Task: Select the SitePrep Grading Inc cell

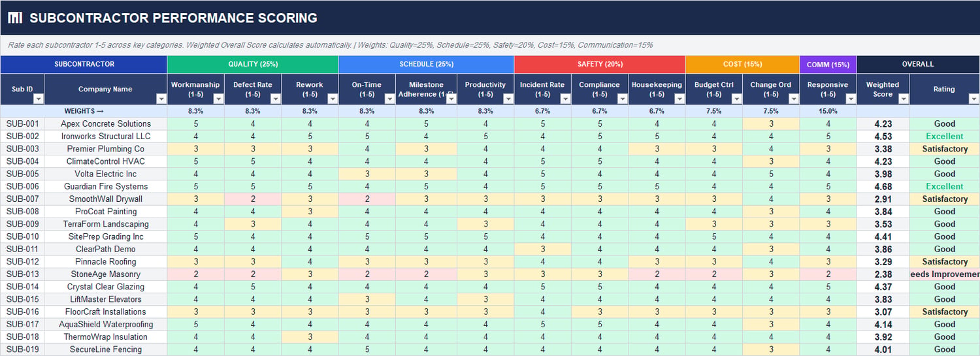Action: [x=106, y=236]
